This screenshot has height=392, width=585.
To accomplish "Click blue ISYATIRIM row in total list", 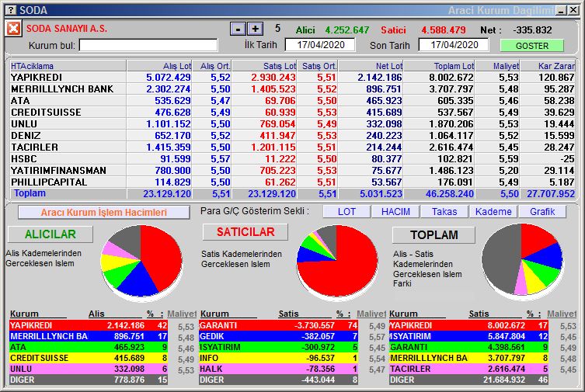I will click(468, 336).
